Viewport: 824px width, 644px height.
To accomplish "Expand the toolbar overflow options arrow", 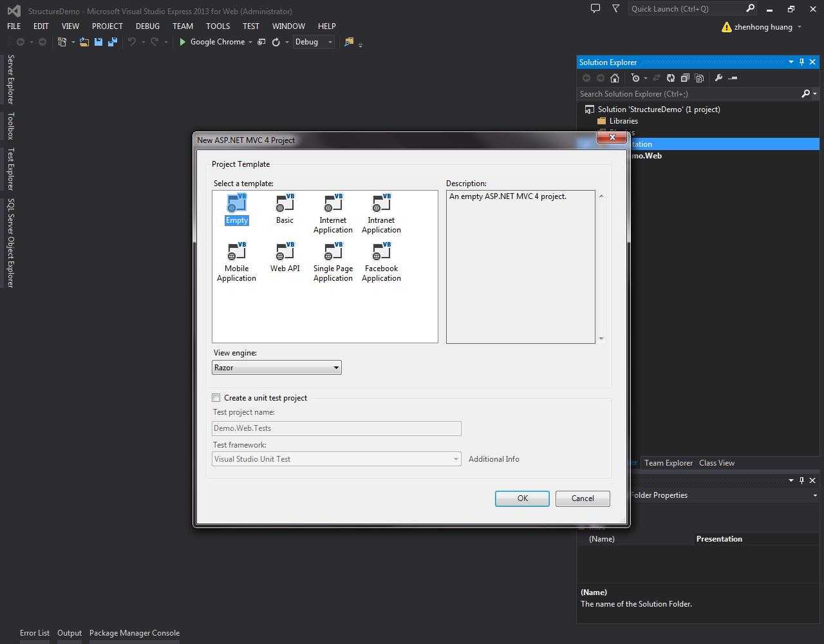I will pyautogui.click(x=360, y=44).
